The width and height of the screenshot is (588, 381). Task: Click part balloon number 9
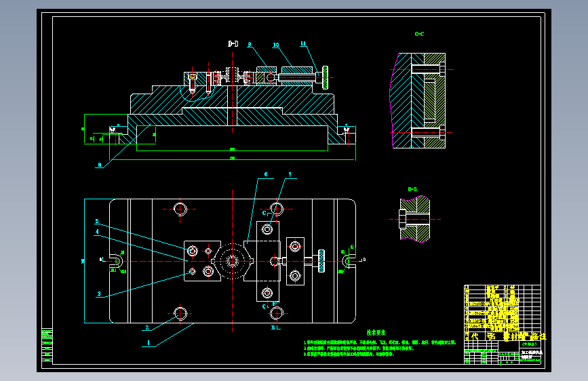(x=250, y=44)
